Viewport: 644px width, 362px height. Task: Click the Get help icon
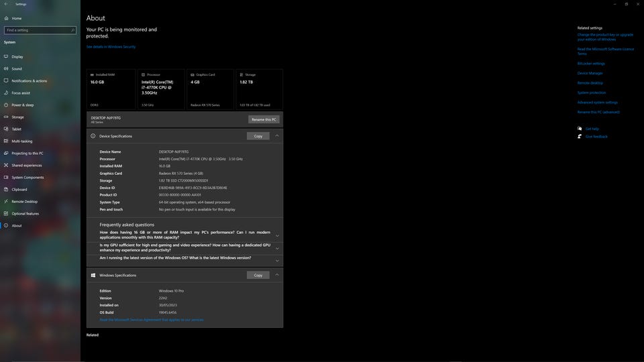tap(580, 129)
